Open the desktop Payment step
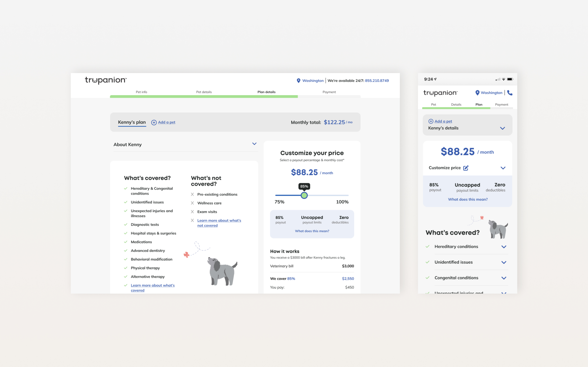Viewport: 588px width, 367px height. tap(329, 92)
